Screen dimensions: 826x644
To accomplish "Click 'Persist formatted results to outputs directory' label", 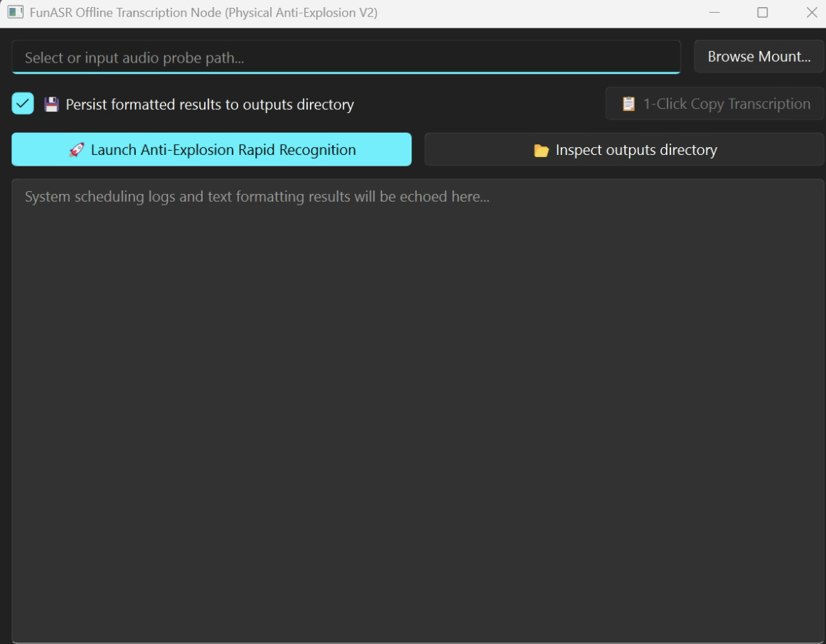I will coord(210,104).
